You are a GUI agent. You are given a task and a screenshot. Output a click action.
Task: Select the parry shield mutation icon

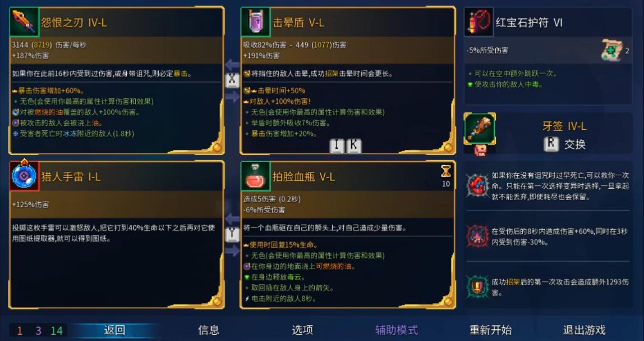pos(477,287)
